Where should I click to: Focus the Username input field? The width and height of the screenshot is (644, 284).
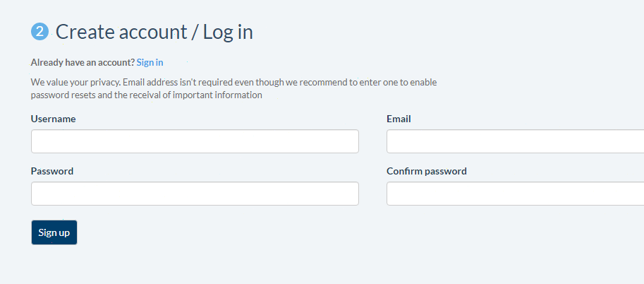tap(195, 141)
